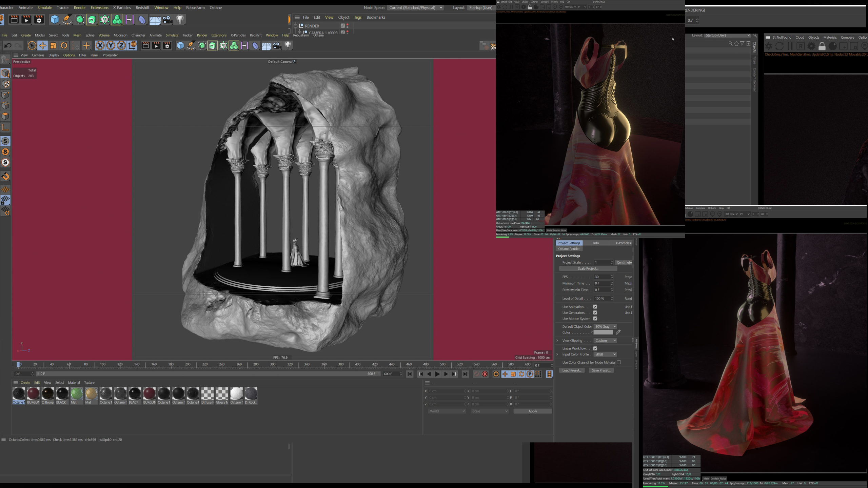Toggle the X axis lock icon
The height and width of the screenshot is (488, 868).
tap(100, 45)
